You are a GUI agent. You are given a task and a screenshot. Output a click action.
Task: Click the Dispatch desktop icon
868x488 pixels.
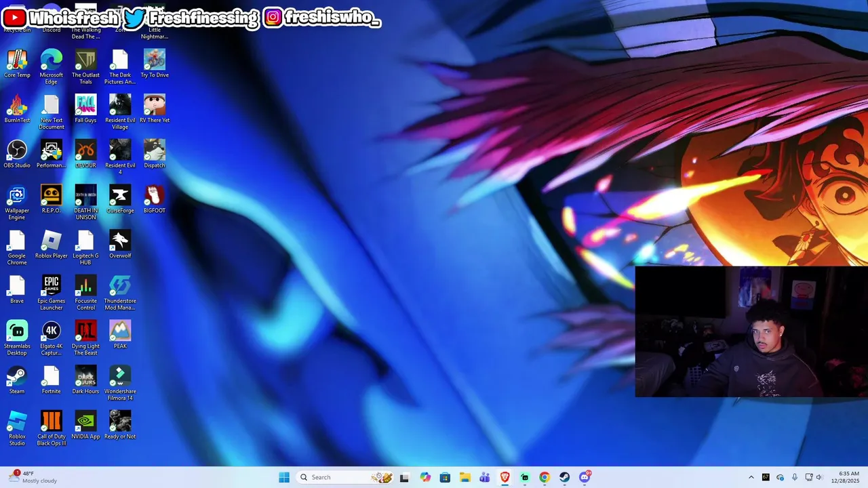coord(155,155)
